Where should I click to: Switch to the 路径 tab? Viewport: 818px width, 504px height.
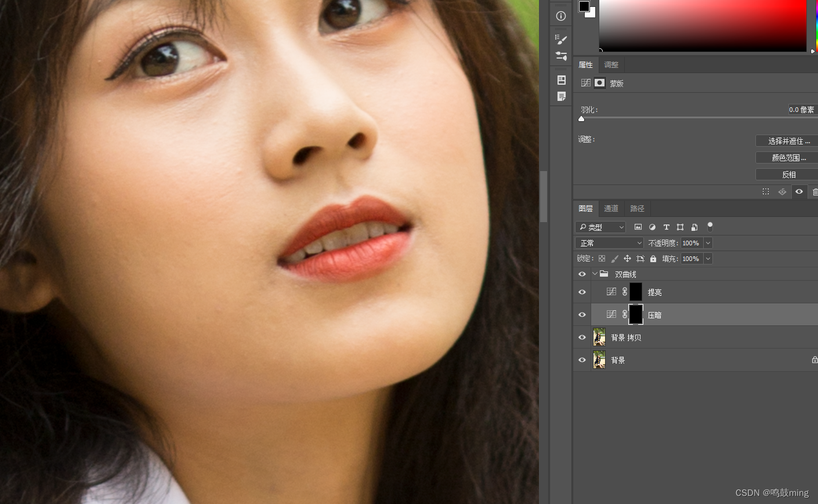638,208
